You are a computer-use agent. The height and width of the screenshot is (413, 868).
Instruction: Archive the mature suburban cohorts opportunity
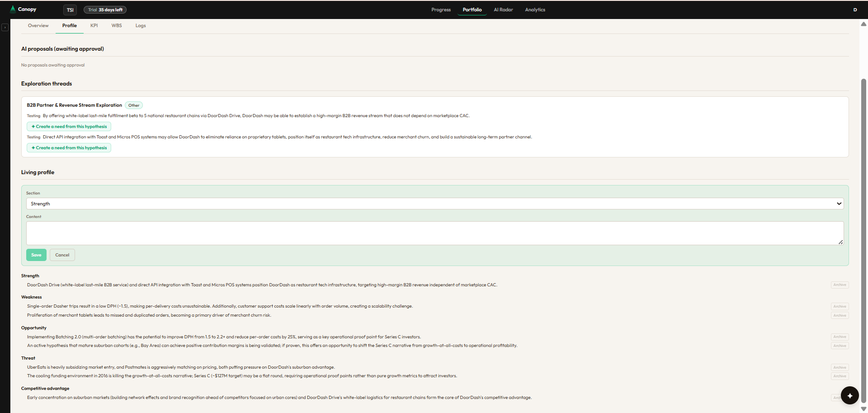tap(840, 346)
